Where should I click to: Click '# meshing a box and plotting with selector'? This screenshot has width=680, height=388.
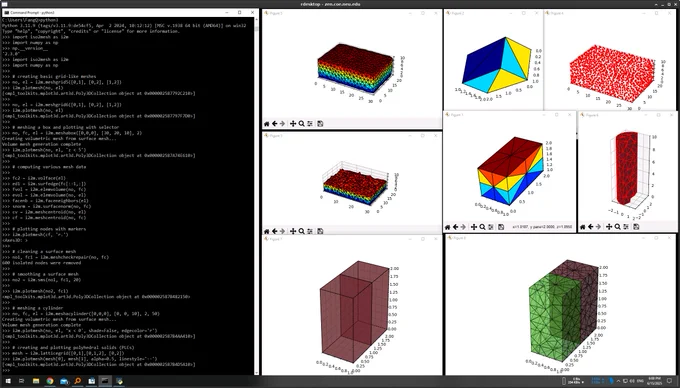65,127
